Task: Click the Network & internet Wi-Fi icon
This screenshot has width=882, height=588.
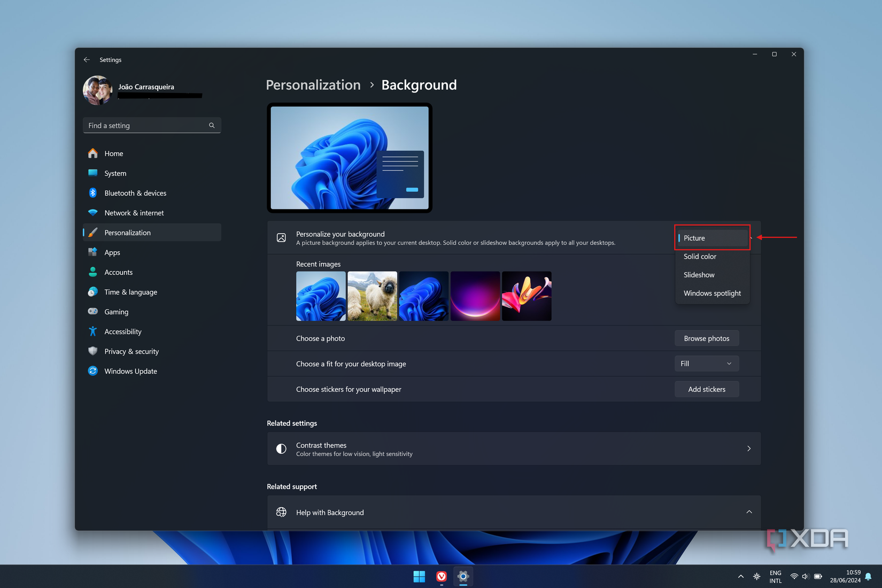Action: tap(93, 213)
